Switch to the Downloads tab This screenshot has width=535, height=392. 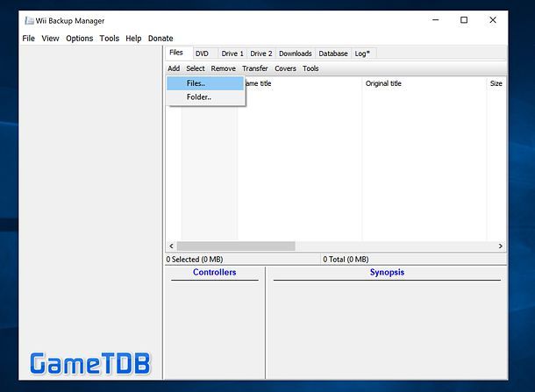click(x=296, y=53)
